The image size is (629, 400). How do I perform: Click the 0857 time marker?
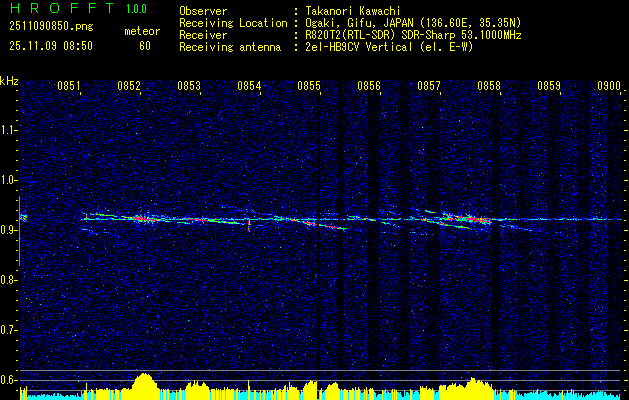pyautogui.click(x=429, y=86)
